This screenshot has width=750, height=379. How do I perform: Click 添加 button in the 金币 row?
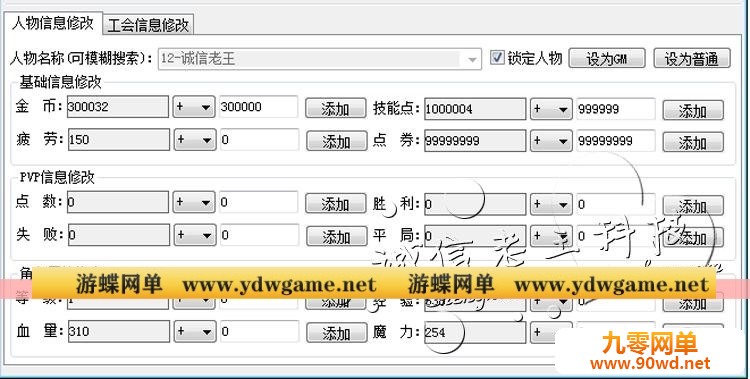[336, 109]
